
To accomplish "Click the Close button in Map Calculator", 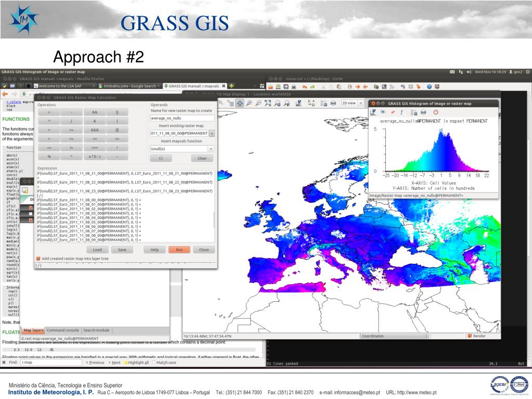I will click(204, 250).
